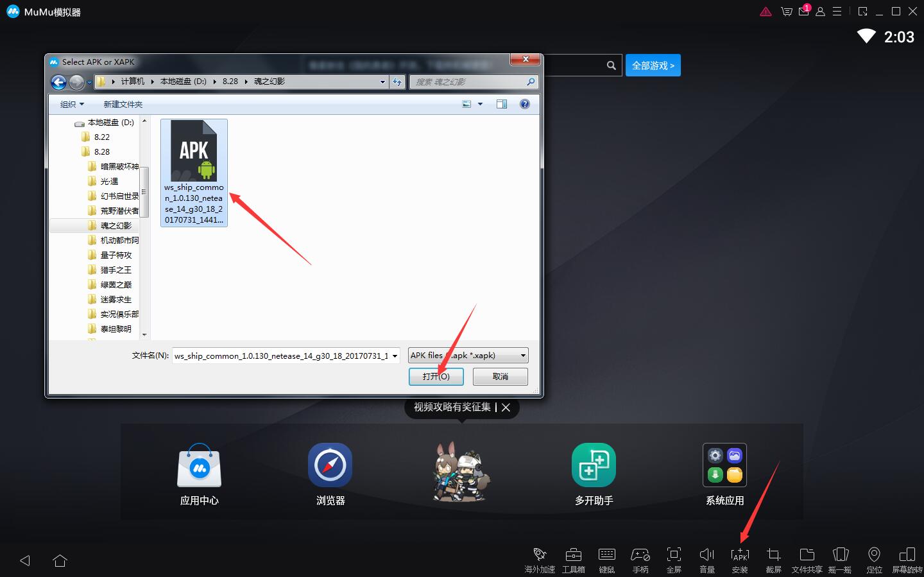The image size is (924, 577).
Task: Select the 暗黑破坏神 folder in tree
Action: (x=119, y=166)
